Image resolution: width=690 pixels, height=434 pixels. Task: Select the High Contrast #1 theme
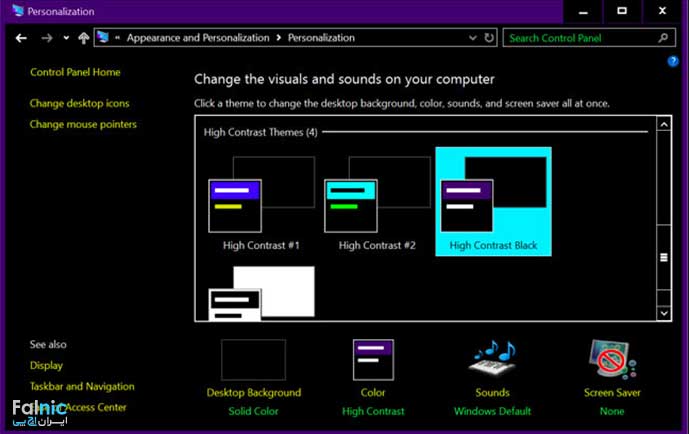tap(261, 205)
